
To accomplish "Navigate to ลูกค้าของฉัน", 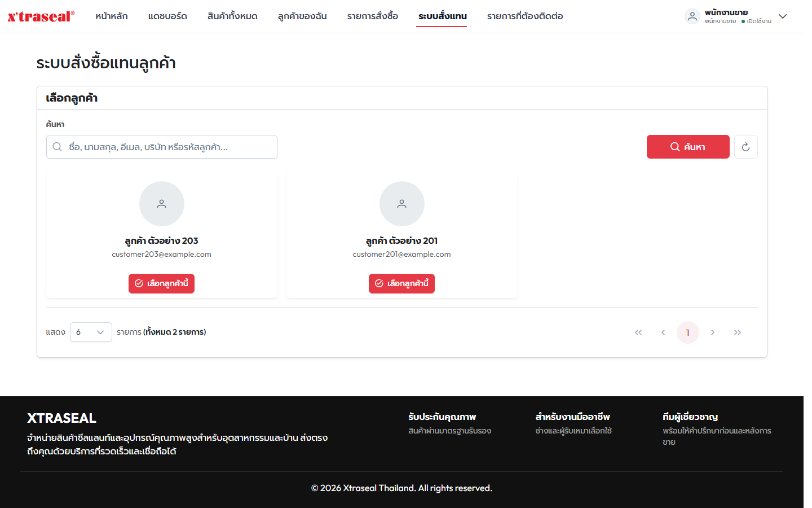I will click(302, 16).
